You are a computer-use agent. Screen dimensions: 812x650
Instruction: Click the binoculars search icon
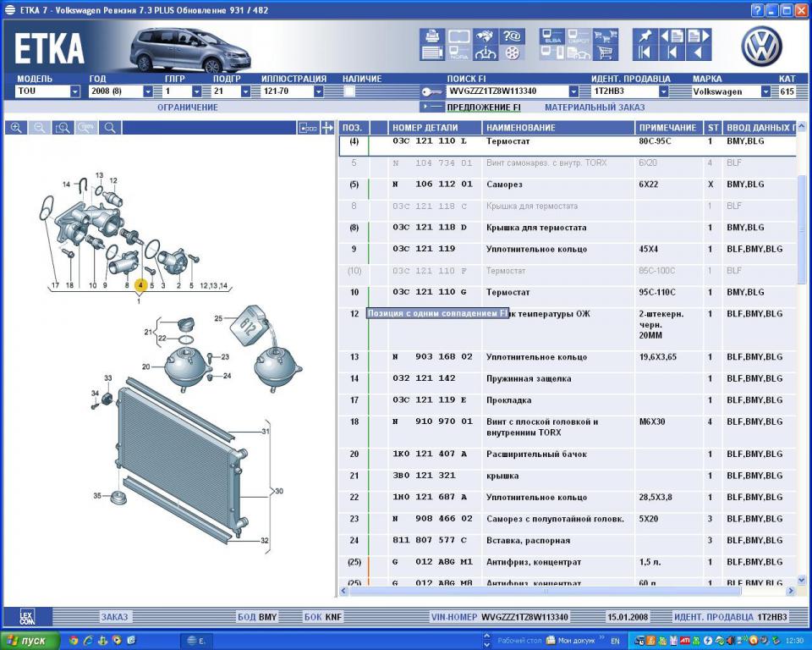point(486,36)
